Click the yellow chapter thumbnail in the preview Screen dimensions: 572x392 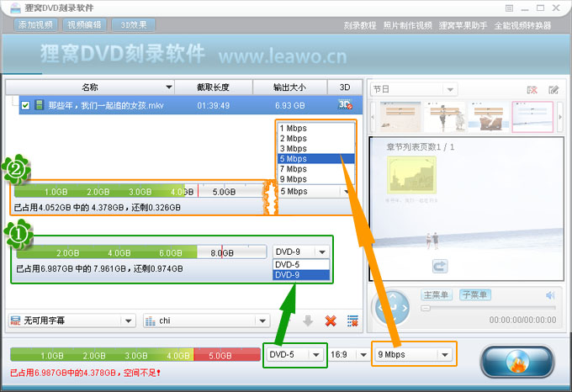tap(411, 175)
